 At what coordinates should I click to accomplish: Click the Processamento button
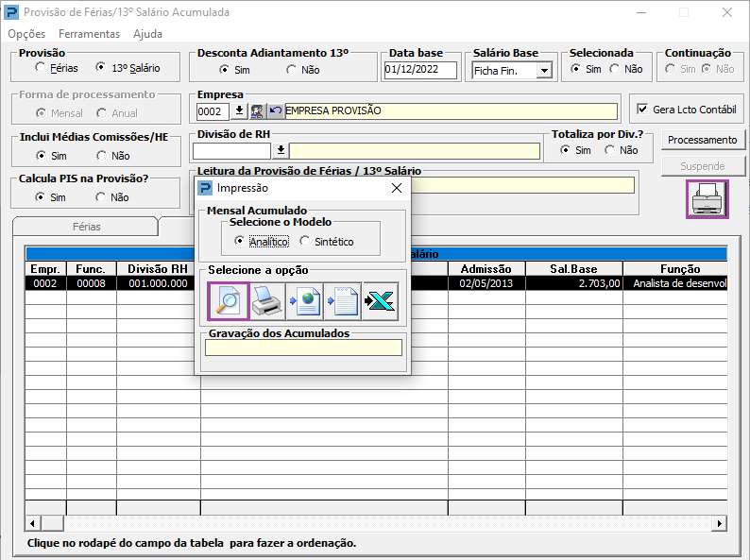pyautogui.click(x=702, y=140)
